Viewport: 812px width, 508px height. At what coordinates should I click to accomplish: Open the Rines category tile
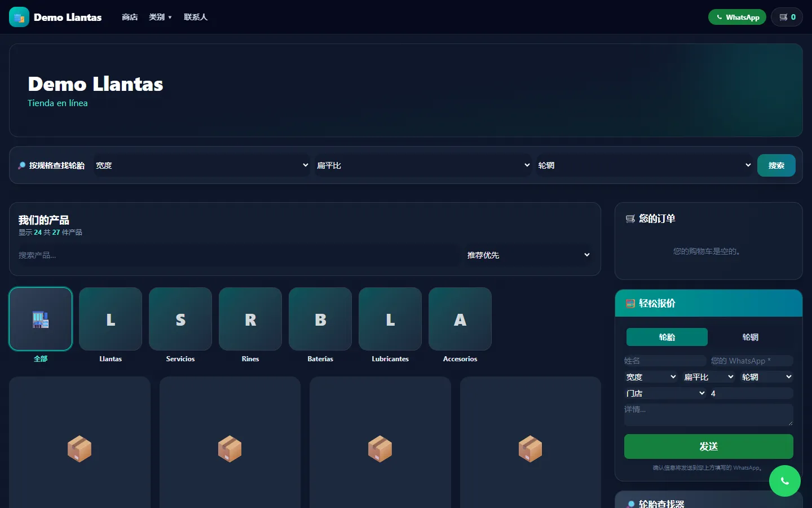click(x=250, y=319)
